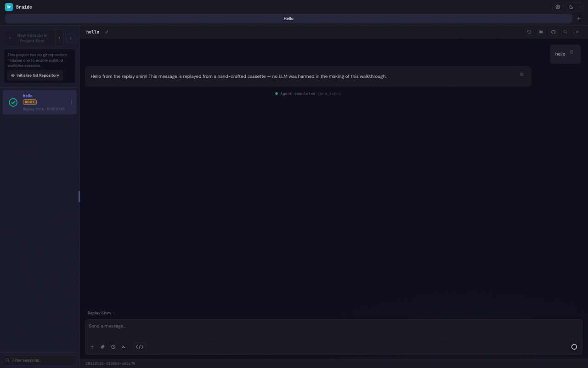
Task: Toggle dark mode with the moon icon
Action: (x=571, y=7)
